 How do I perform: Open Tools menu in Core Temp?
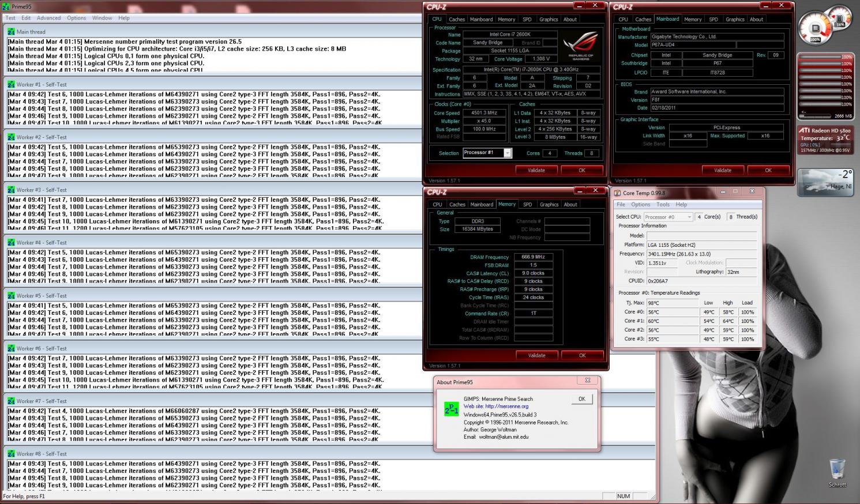[x=663, y=204]
